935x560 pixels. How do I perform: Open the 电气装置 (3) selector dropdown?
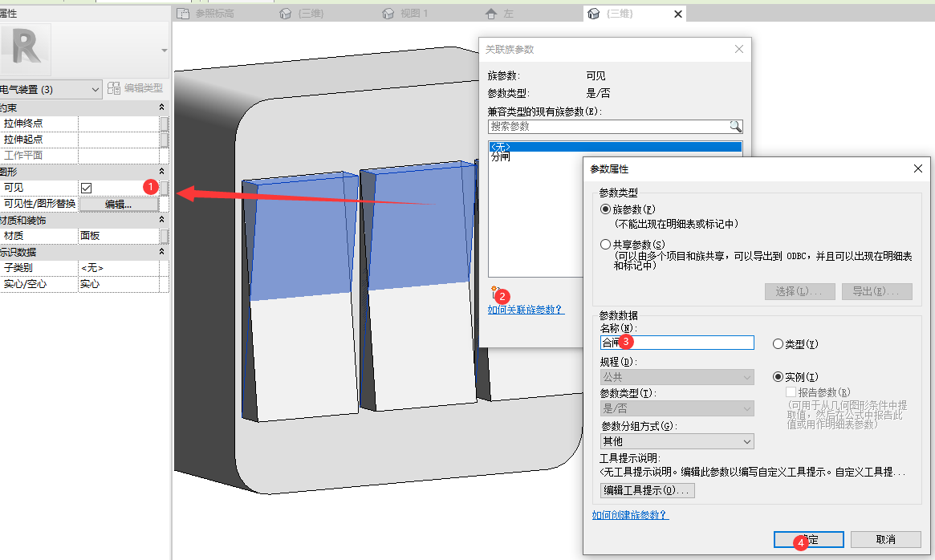click(x=51, y=90)
